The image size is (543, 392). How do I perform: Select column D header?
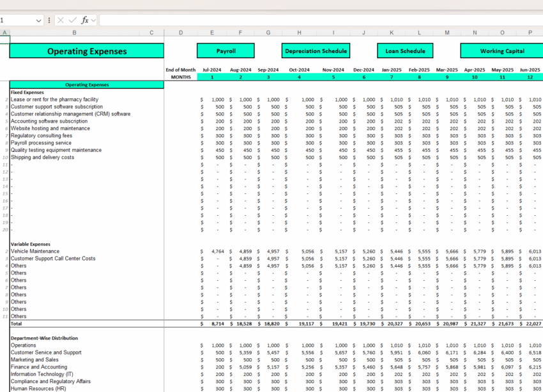[181, 33]
